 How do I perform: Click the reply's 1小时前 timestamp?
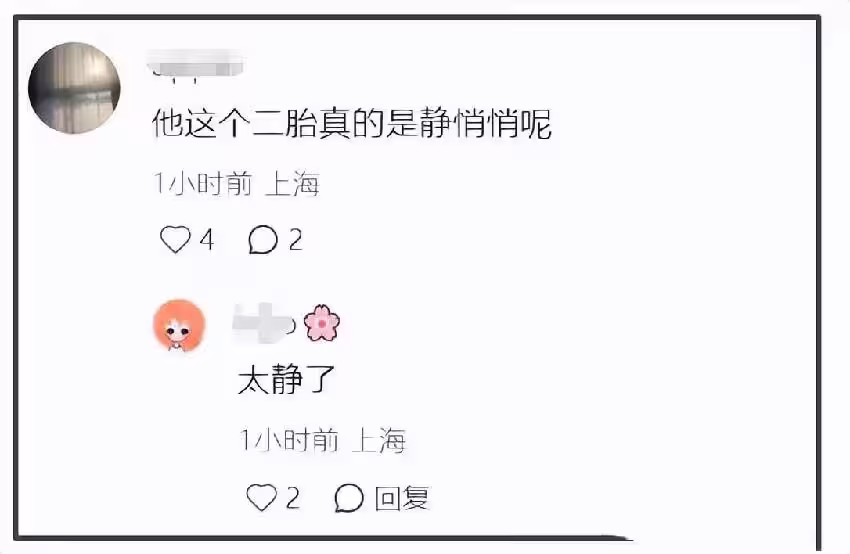(289, 440)
